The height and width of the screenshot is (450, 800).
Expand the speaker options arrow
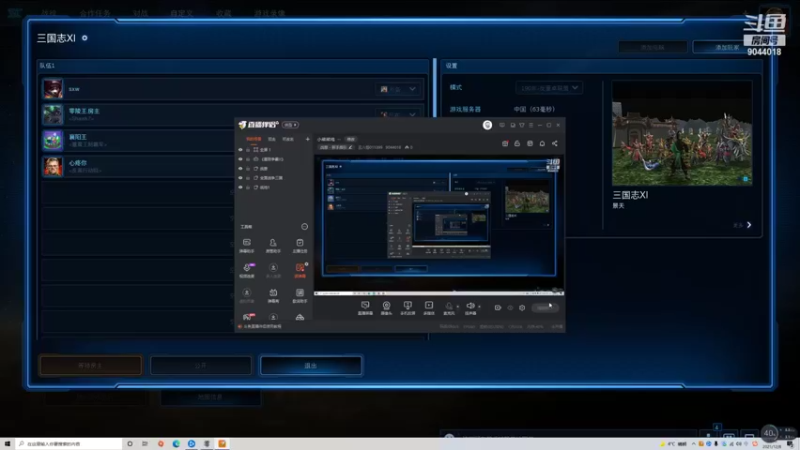(x=479, y=306)
